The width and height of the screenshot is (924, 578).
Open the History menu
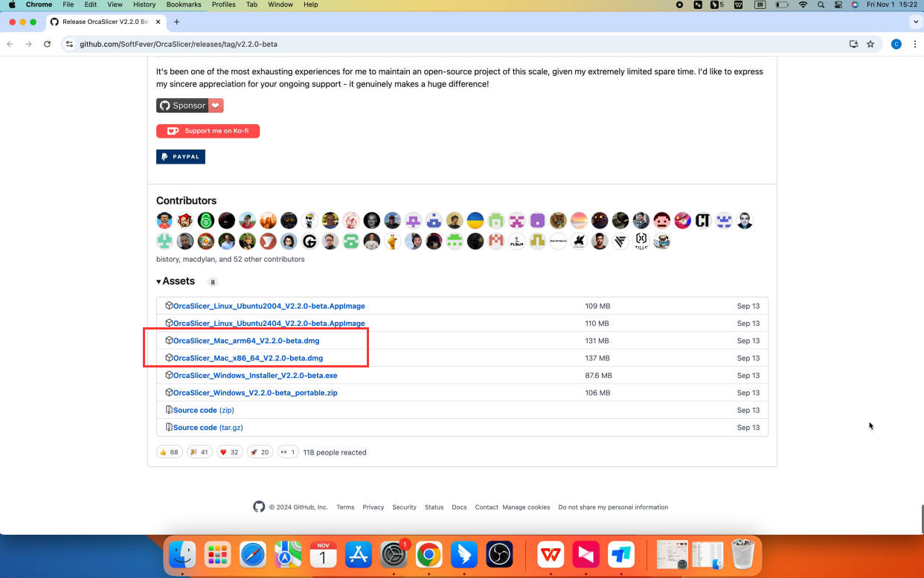(144, 4)
